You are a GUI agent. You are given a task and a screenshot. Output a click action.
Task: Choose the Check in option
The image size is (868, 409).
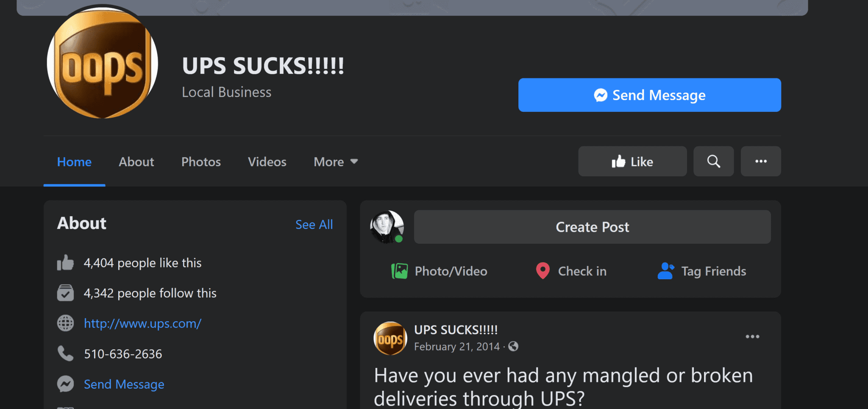coord(570,271)
